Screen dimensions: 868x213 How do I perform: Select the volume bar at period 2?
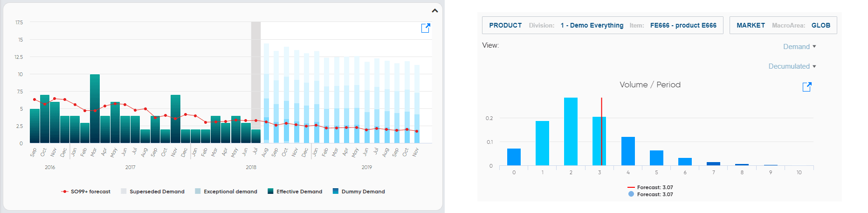(x=571, y=131)
